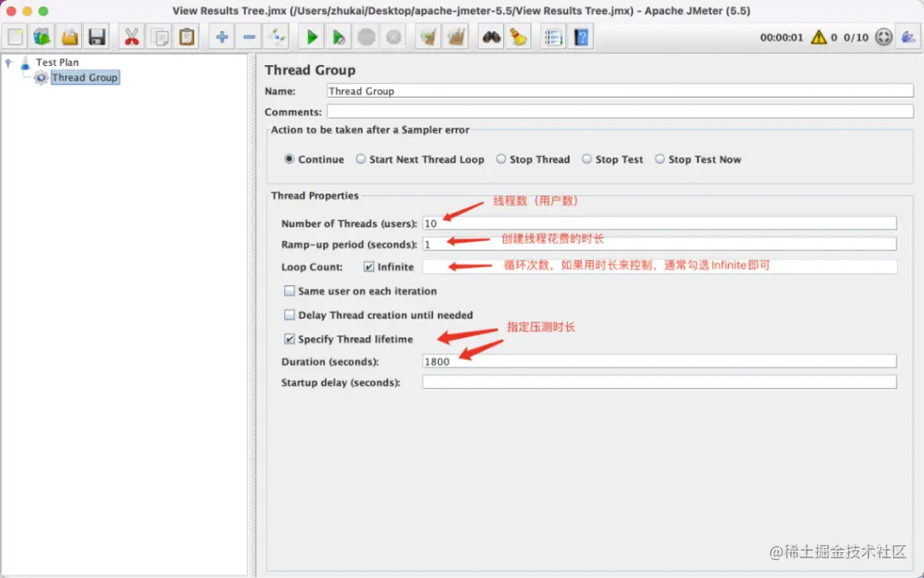Click the 00:00:01 elapsed time display
Screen dimensions: 924x578
point(781,37)
